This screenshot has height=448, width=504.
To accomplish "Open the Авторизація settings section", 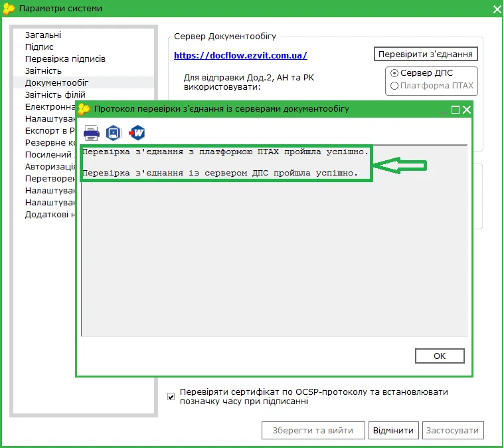I will [x=50, y=166].
